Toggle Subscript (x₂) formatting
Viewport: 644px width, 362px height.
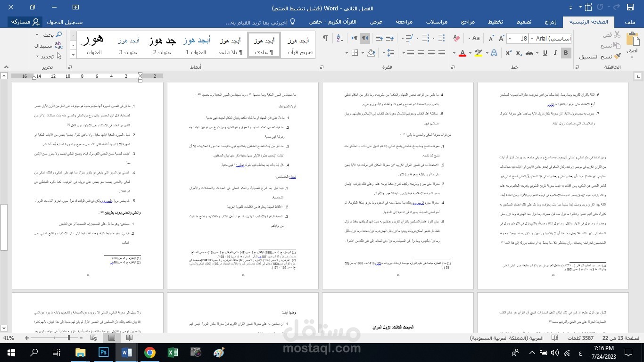519,53
